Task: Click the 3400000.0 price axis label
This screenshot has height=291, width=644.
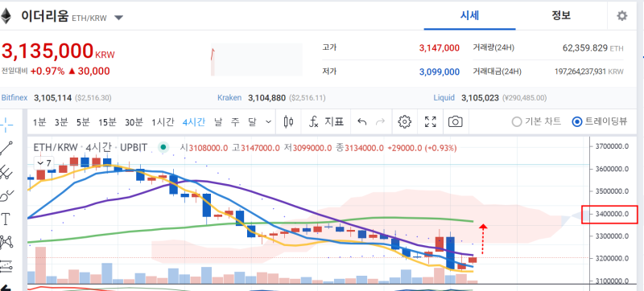Action: click(x=610, y=215)
